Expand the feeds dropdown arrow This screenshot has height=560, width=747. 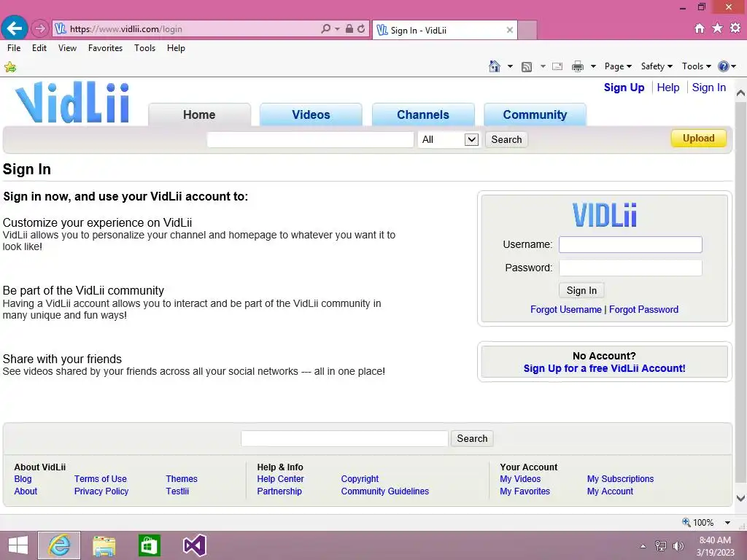click(x=543, y=66)
